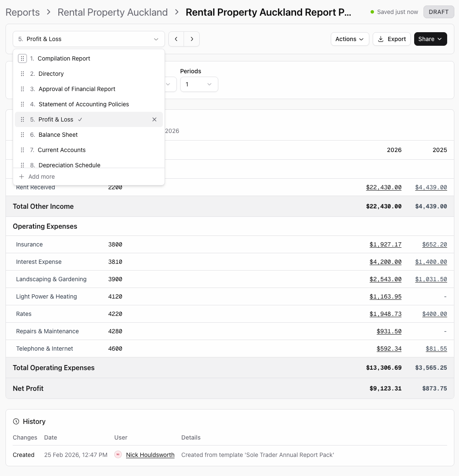Go to previous report page arrow
459x476 pixels.
pyautogui.click(x=176, y=39)
